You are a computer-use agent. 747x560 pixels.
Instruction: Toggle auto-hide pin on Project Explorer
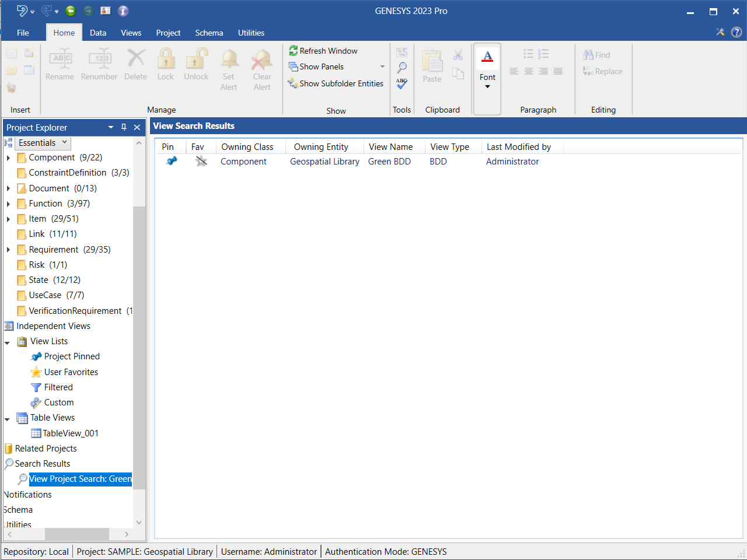click(x=124, y=127)
